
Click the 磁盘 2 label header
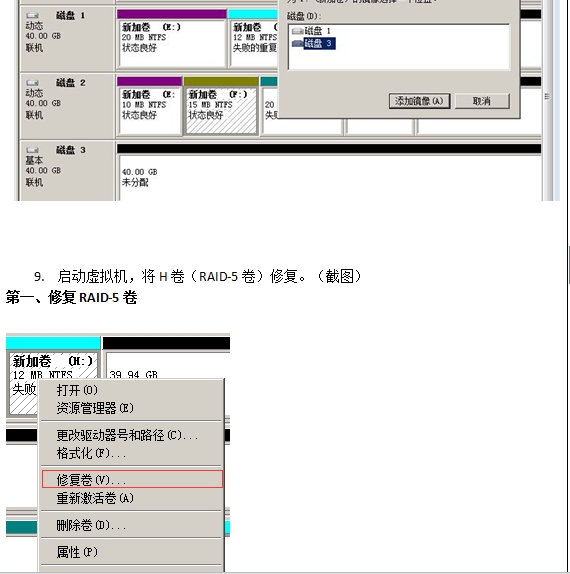tap(70, 83)
